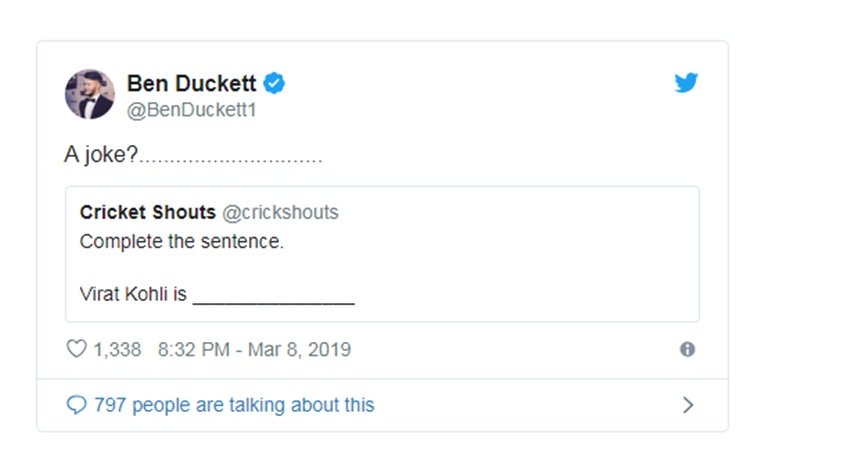Viewport: 850px width, 452px height.
Task: Expand the conversation using the right chevron
Action: pyautogui.click(x=688, y=405)
